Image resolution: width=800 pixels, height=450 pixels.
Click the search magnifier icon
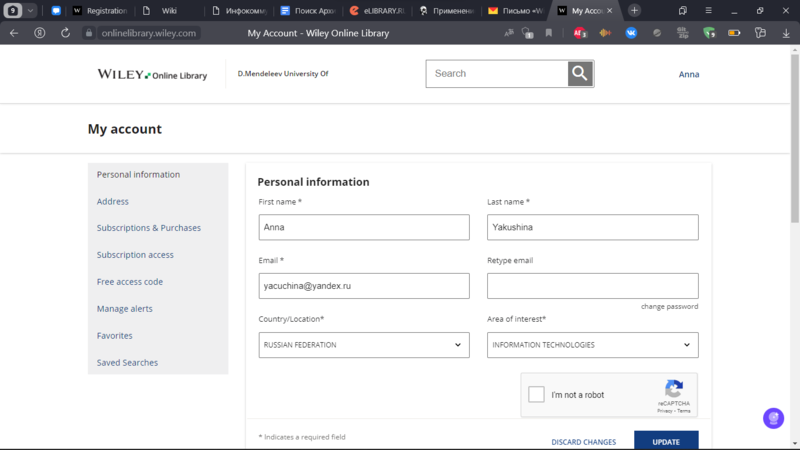[x=580, y=74]
